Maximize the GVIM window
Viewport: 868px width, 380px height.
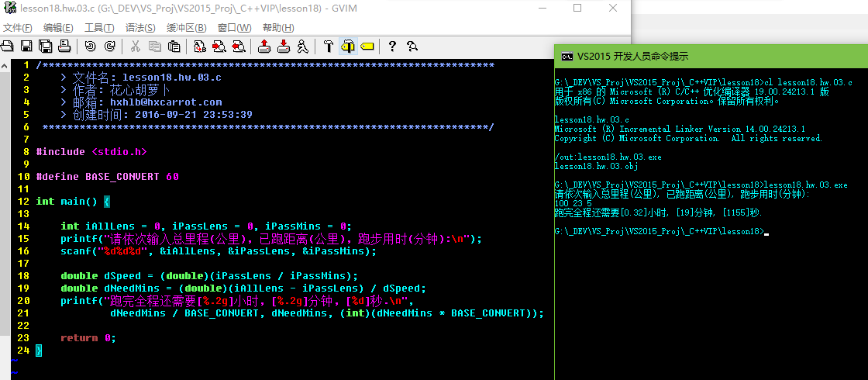point(577,9)
